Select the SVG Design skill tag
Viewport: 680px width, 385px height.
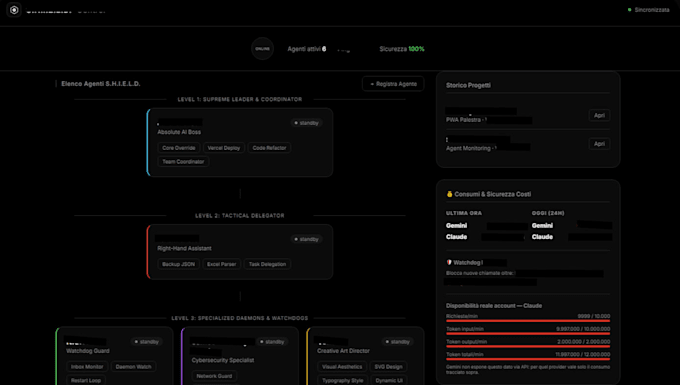tap(388, 367)
